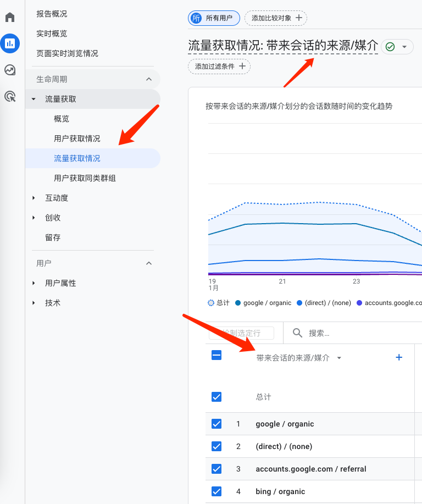Open the Home icon in left rail
Screen dimensions: 422x504
point(10,17)
